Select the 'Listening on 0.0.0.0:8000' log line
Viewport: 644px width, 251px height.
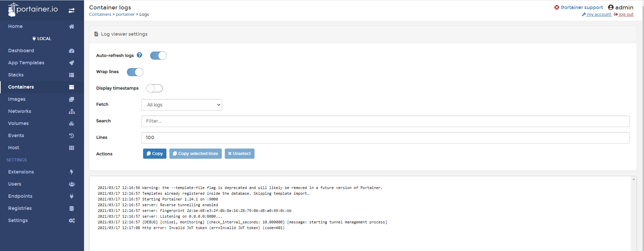pos(160,216)
